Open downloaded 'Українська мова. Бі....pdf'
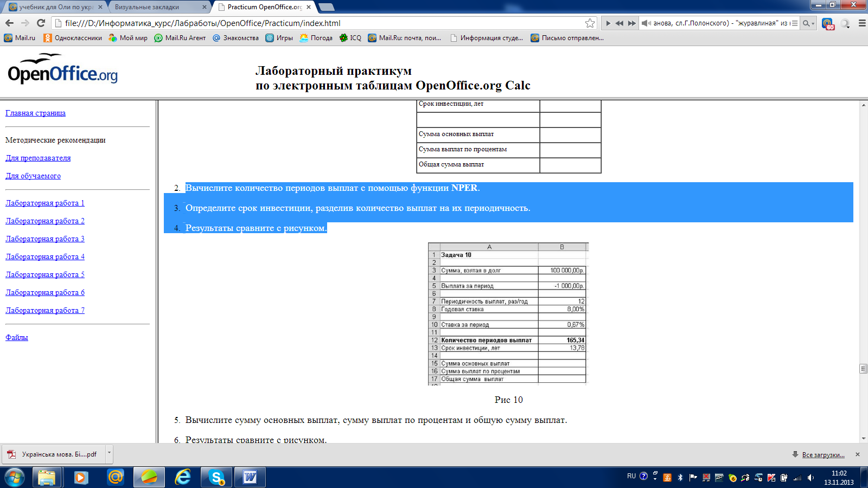Image resolution: width=868 pixels, height=488 pixels. 54,454
